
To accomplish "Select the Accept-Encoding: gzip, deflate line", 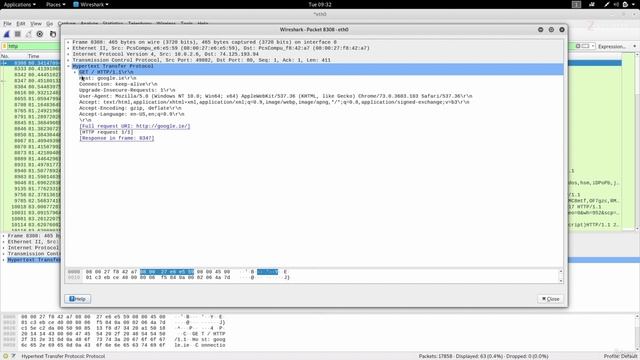I will [130, 108].
